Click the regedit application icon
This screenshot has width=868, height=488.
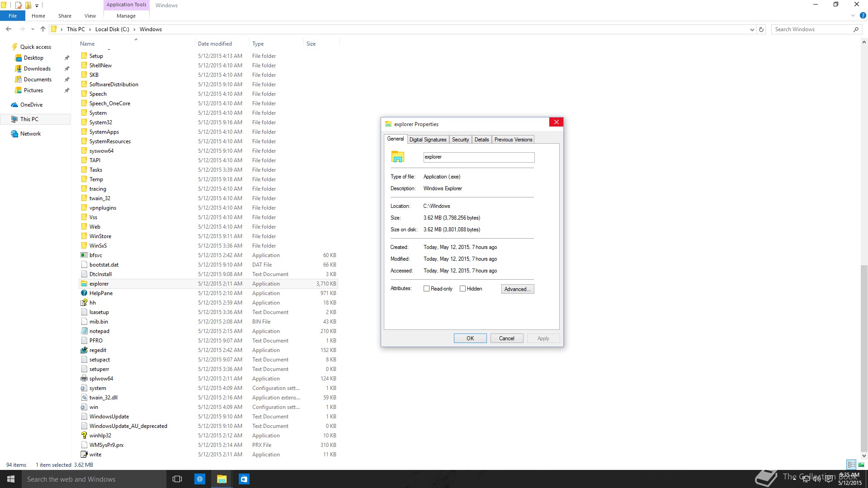coord(84,350)
